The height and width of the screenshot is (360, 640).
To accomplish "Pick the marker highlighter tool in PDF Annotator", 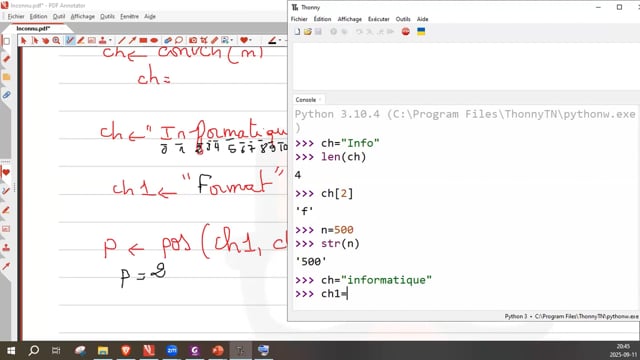I will 81,40.
